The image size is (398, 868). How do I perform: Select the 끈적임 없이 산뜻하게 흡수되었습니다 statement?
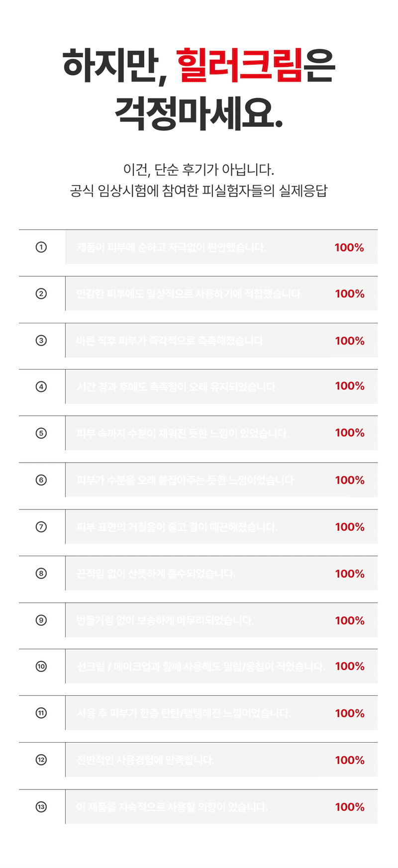[x=156, y=574]
